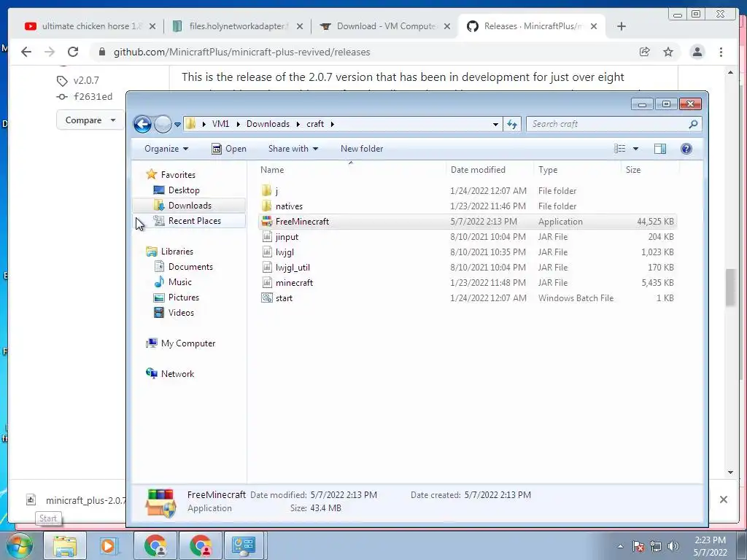Toggle the preview pane icon
Viewport: 747px width, 560px height.
point(659,149)
